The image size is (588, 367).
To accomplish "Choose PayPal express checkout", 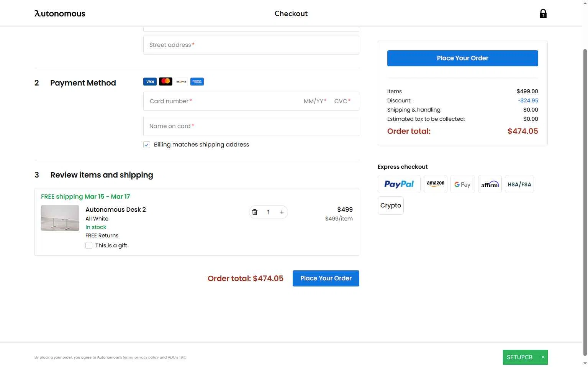I will tap(399, 184).
